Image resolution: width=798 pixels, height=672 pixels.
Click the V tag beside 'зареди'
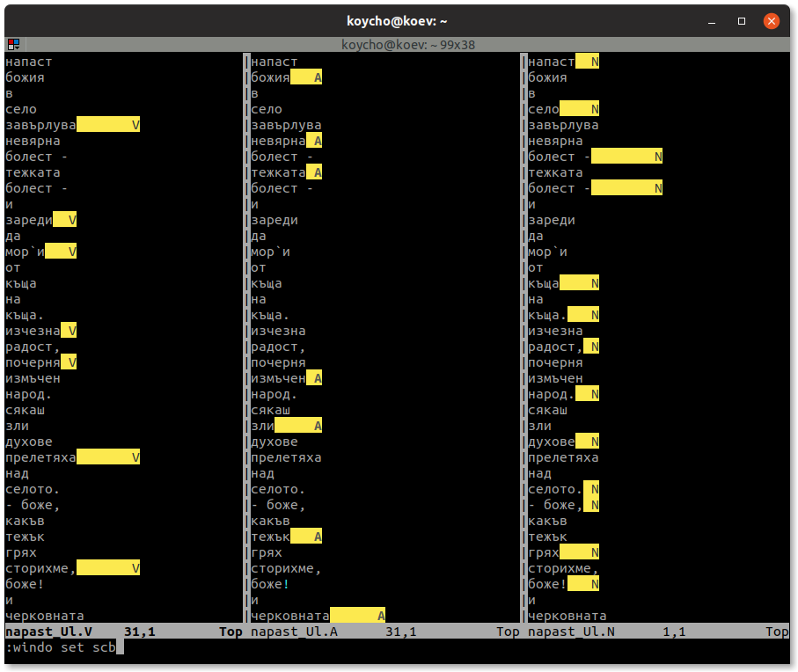pos(72,220)
